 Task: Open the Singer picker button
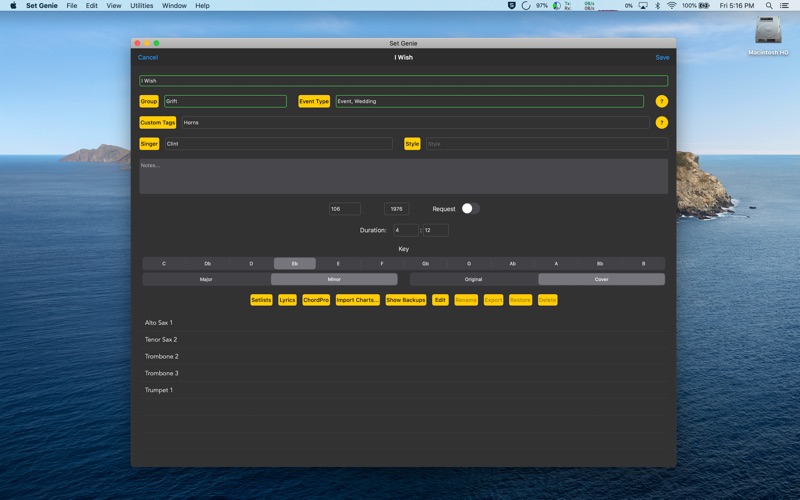pos(149,144)
